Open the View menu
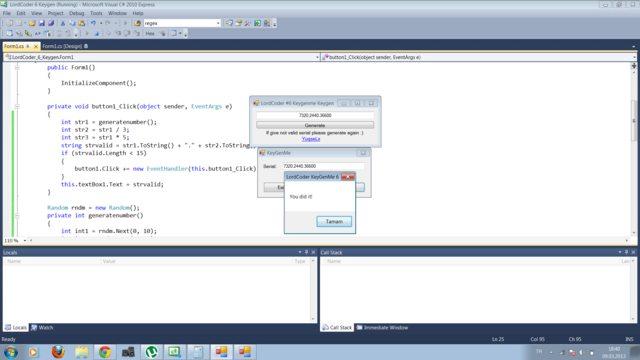Viewport: 640px width, 360px height. click(x=36, y=13)
